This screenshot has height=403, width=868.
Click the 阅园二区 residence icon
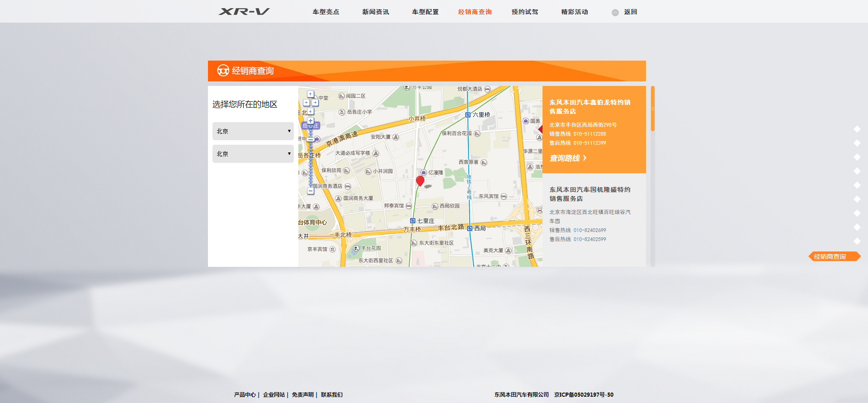(341, 96)
